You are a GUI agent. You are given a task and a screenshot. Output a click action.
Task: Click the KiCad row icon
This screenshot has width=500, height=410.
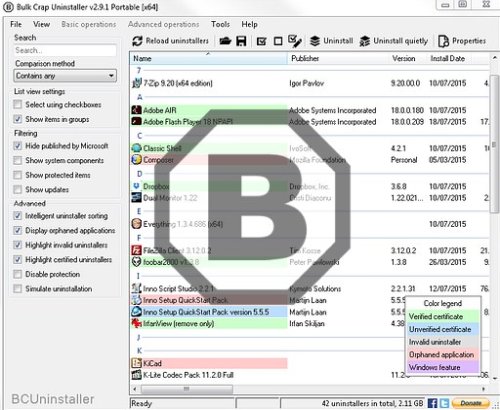136,363
